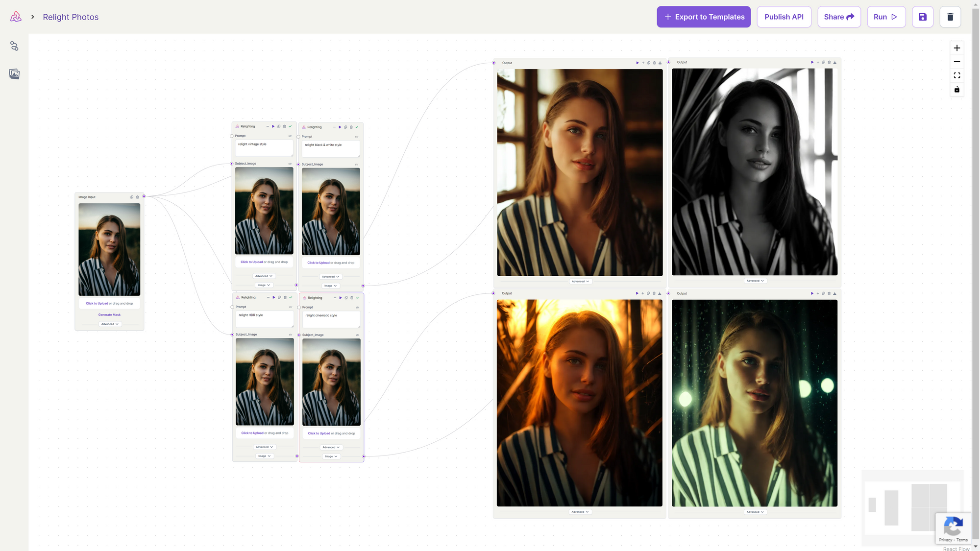The width and height of the screenshot is (980, 551).
Task: Expand Advanced on the Image Input node
Action: [110, 324]
